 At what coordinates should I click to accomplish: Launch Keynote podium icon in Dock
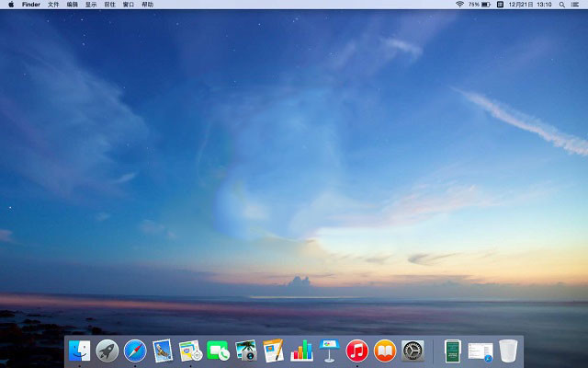coord(329,351)
